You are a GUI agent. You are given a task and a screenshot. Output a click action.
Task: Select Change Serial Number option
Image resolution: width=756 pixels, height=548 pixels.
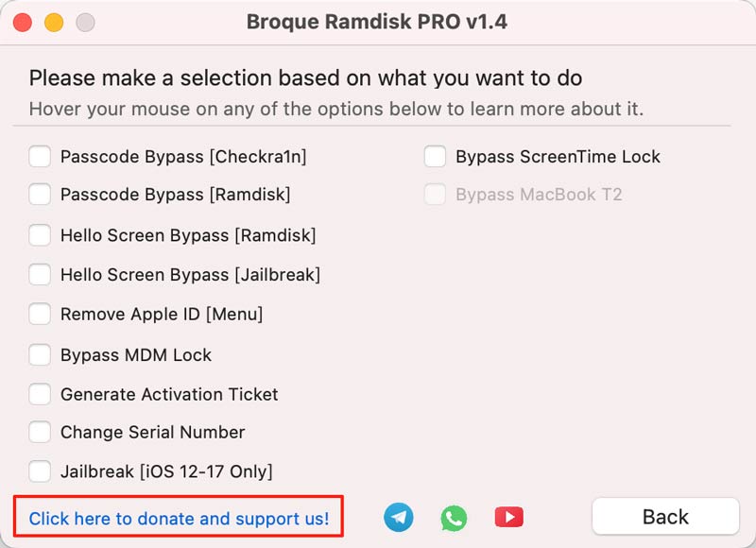pyautogui.click(x=40, y=433)
